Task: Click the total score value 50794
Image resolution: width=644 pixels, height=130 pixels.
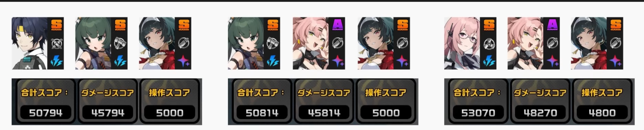Action: pyautogui.click(x=46, y=113)
